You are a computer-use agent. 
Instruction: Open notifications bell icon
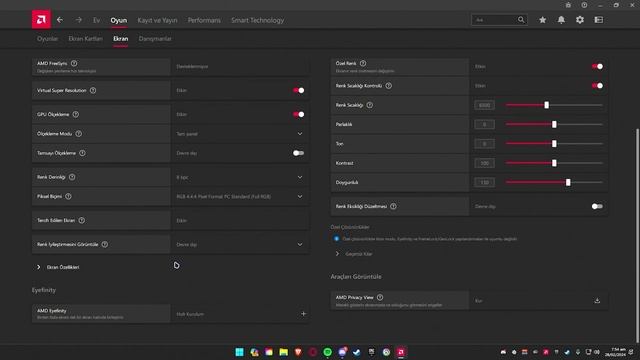[x=561, y=20]
